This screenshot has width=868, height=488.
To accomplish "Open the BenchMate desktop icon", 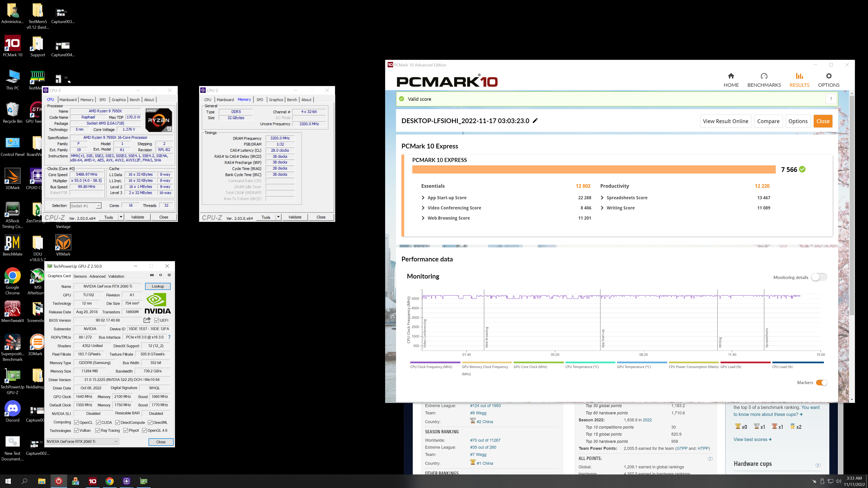I will [12, 246].
